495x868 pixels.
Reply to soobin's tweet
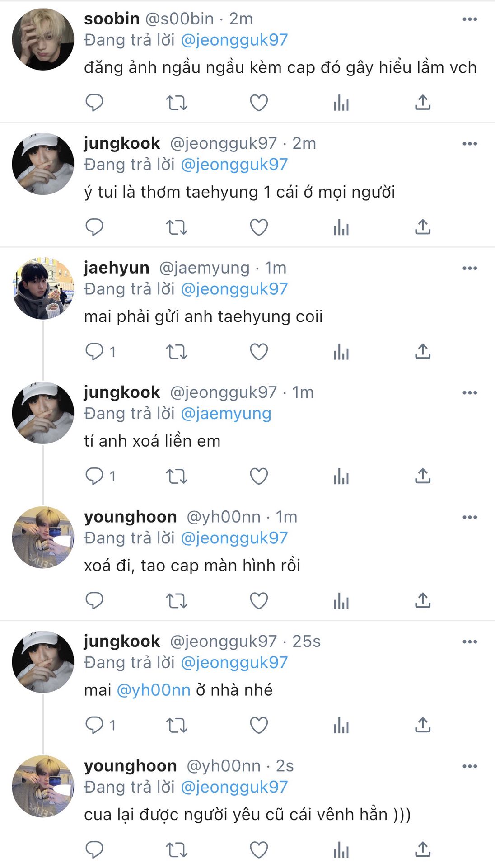coord(94,103)
